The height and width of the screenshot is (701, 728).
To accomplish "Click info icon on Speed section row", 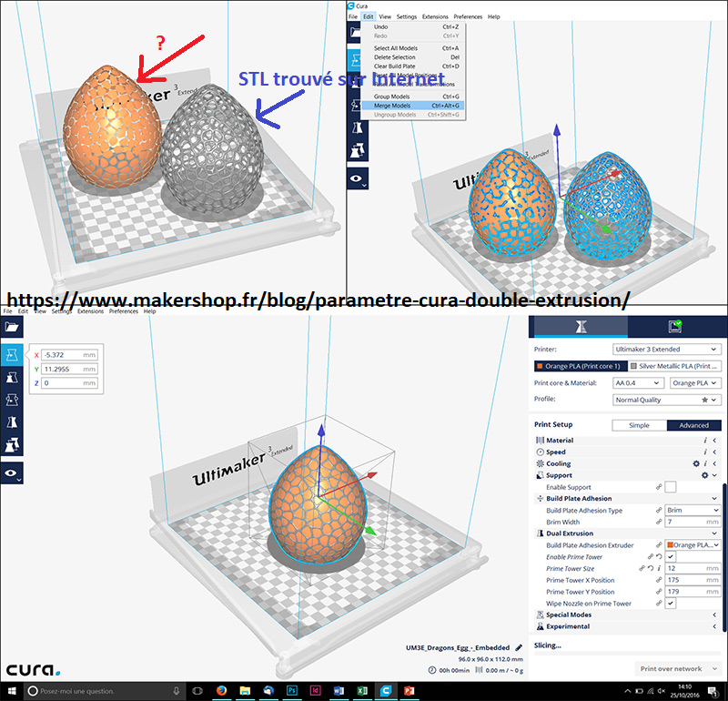I will point(704,452).
